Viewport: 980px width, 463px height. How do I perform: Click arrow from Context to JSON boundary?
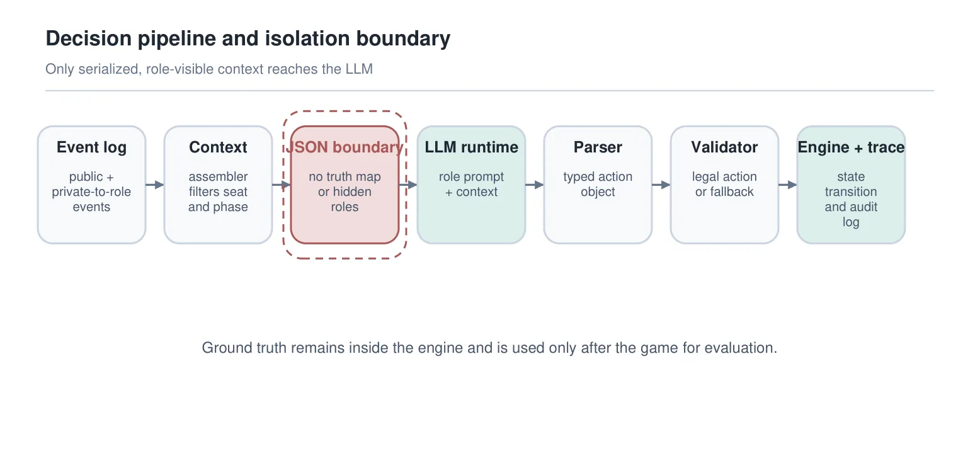[282, 185]
